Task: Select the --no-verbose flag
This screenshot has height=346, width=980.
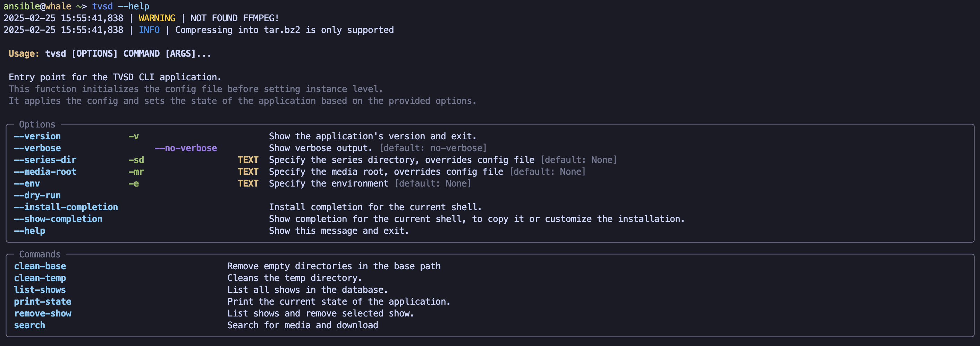Action: 186,148
